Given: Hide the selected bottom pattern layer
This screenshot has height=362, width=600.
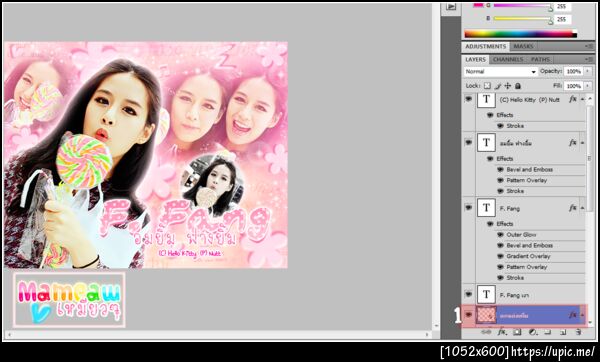Looking at the screenshot, I should coord(468,315).
